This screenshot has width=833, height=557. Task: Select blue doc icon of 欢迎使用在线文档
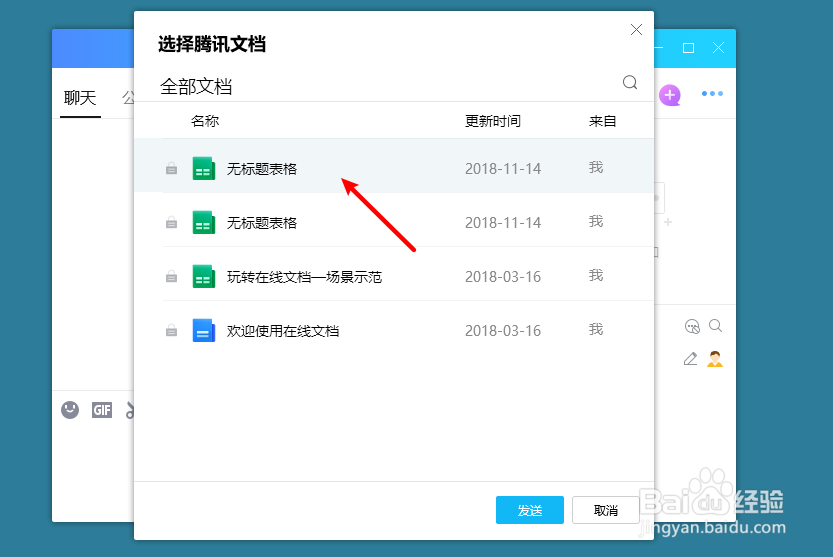(203, 331)
